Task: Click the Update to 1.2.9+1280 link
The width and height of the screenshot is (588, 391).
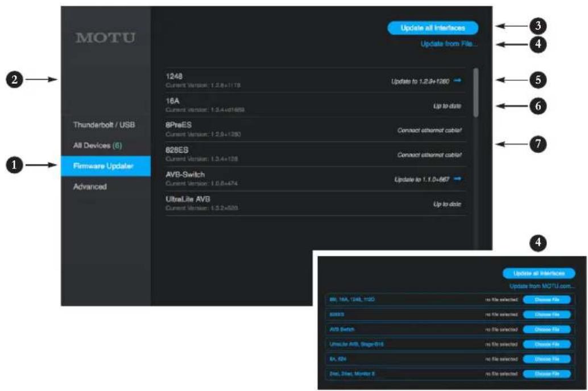Action: (420, 81)
